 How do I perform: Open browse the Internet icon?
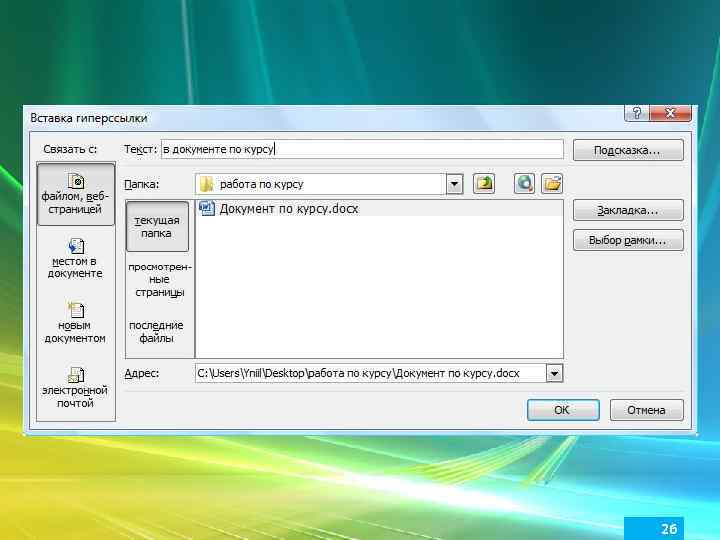[x=524, y=184]
